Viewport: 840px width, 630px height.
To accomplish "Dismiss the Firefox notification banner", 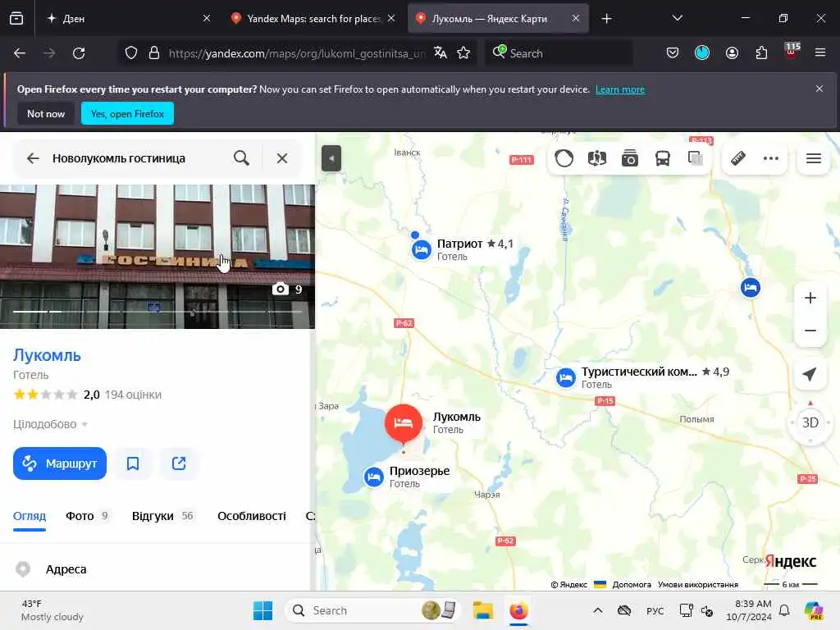I will (x=819, y=89).
